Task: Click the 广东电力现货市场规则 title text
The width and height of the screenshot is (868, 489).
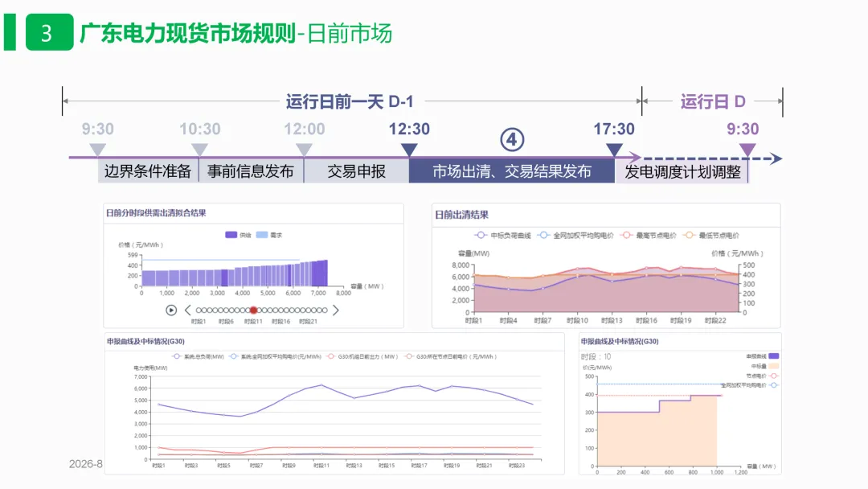Action: tap(187, 33)
